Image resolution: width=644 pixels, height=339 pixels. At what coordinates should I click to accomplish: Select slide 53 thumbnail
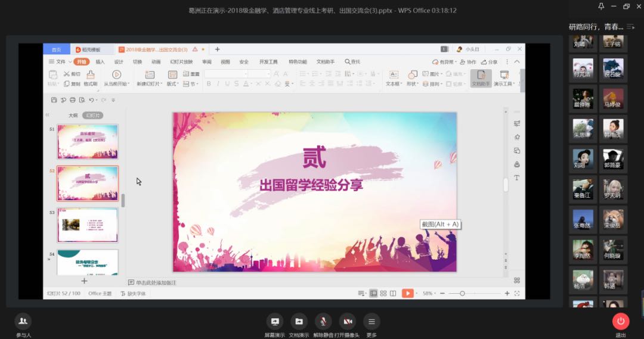[88, 225]
